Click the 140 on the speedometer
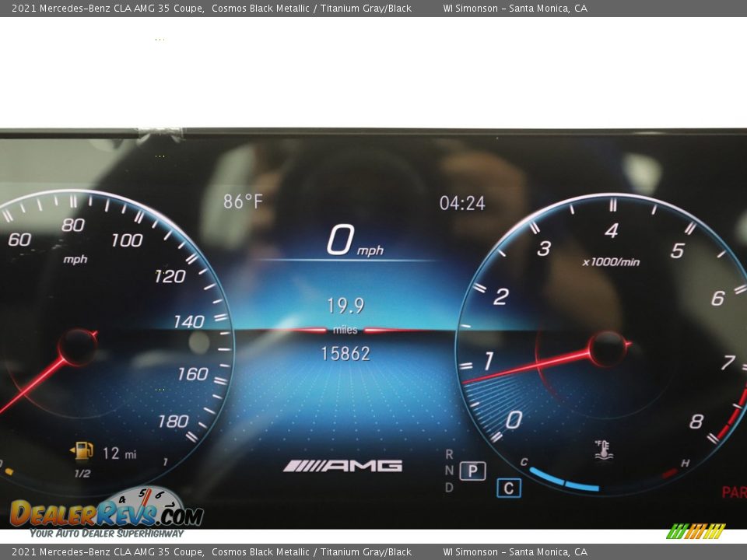 click(x=189, y=322)
